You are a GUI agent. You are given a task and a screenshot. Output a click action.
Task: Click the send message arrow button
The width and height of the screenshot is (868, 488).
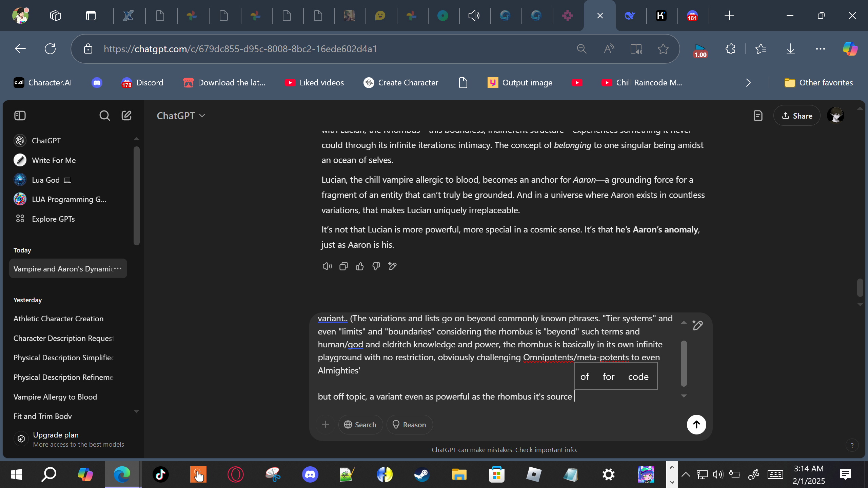[x=696, y=424]
